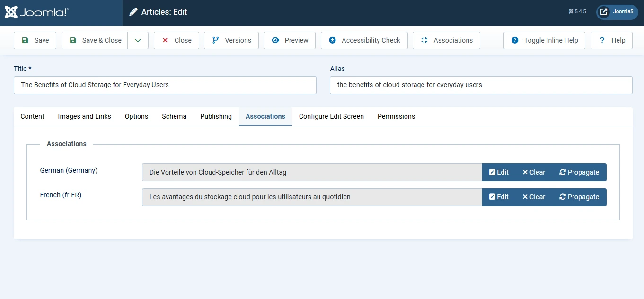644x299 pixels.
Task: Expand the Save & Close dropdown arrow
Action: (x=138, y=40)
